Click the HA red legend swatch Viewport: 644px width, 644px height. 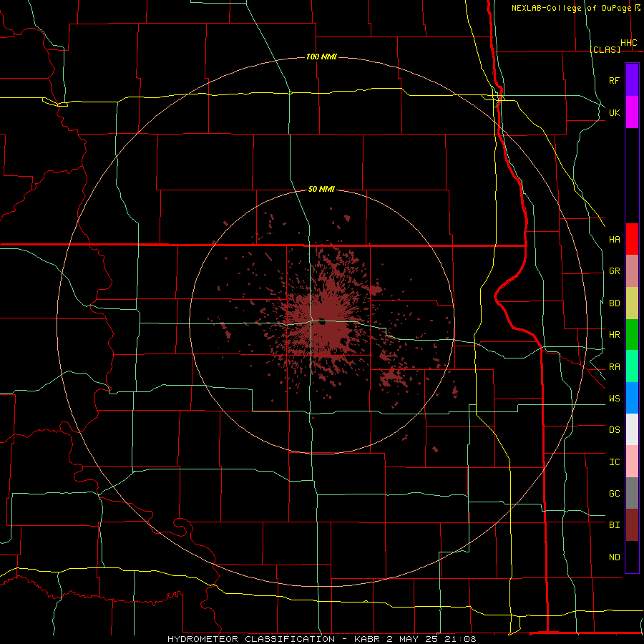(632, 239)
